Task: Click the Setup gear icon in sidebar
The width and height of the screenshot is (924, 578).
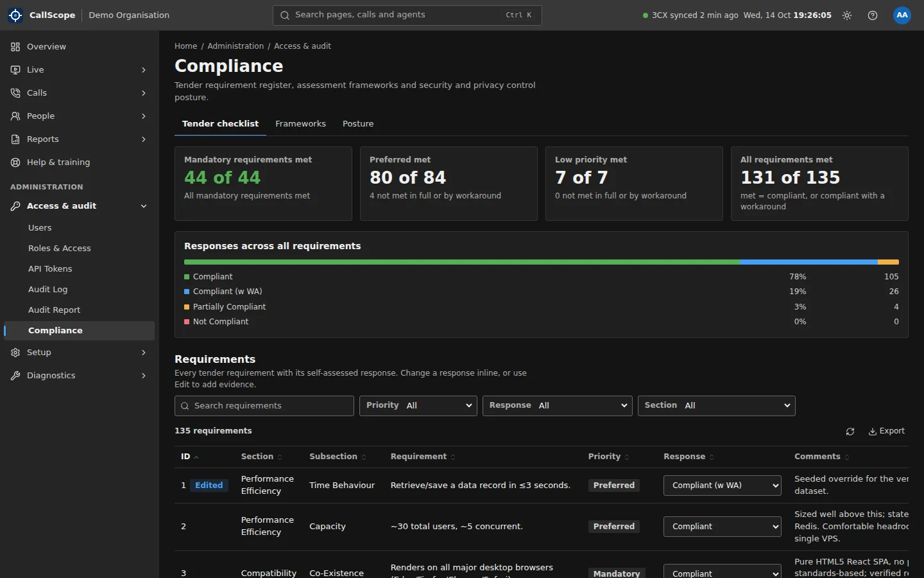Action: pos(15,352)
